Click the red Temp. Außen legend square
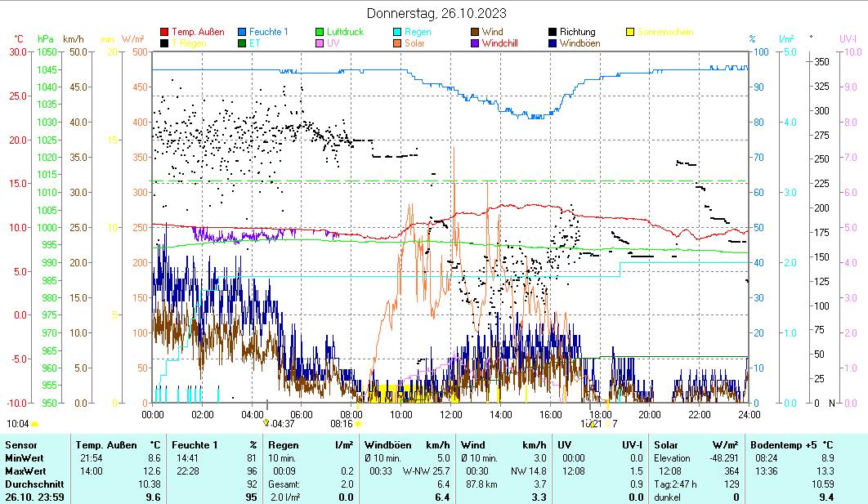Screen dimensions: 868x504 coord(165,33)
